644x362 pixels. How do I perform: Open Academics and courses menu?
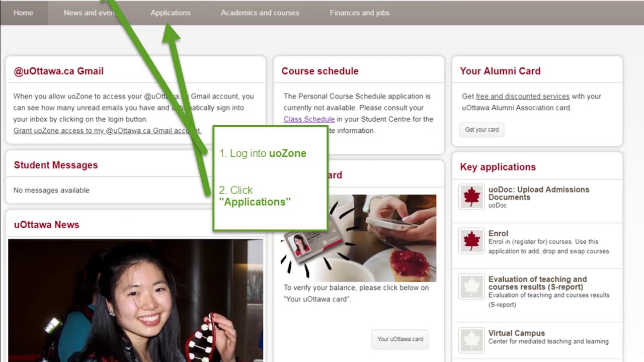[x=260, y=13]
